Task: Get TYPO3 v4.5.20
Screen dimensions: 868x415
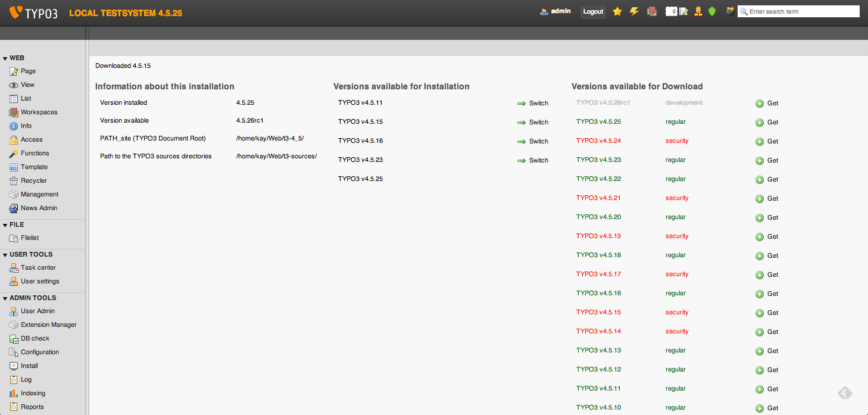Action: point(767,218)
